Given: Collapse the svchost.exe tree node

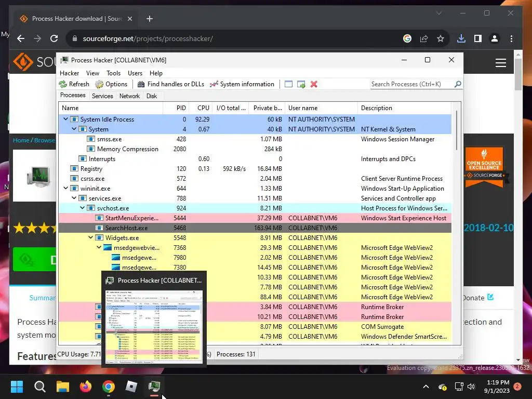Looking at the screenshot, I should (83, 208).
